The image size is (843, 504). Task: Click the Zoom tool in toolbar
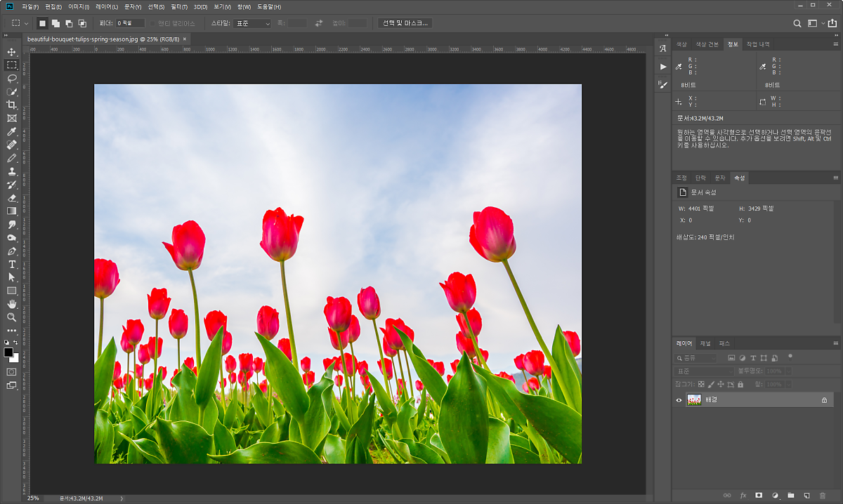12,317
